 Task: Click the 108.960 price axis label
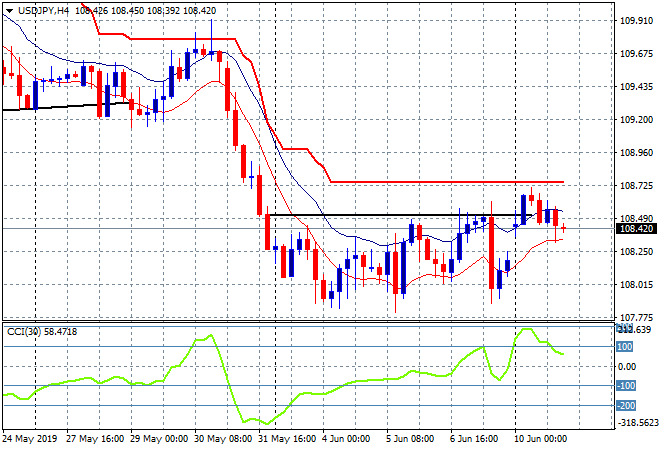click(x=636, y=152)
